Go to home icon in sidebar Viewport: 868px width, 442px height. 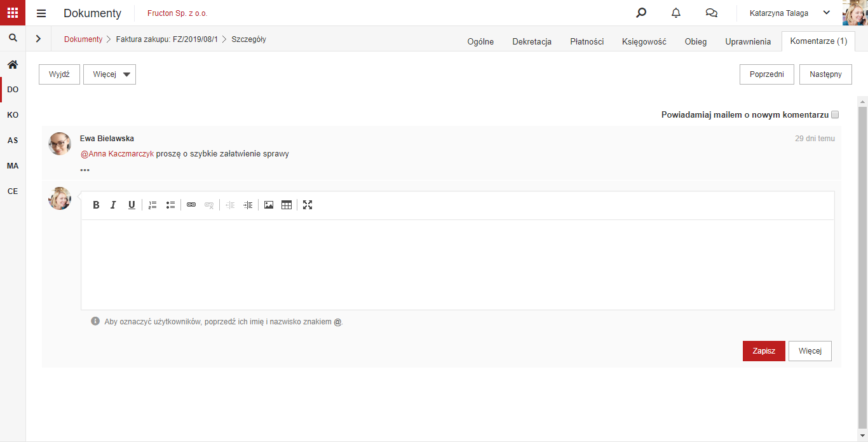tap(13, 64)
